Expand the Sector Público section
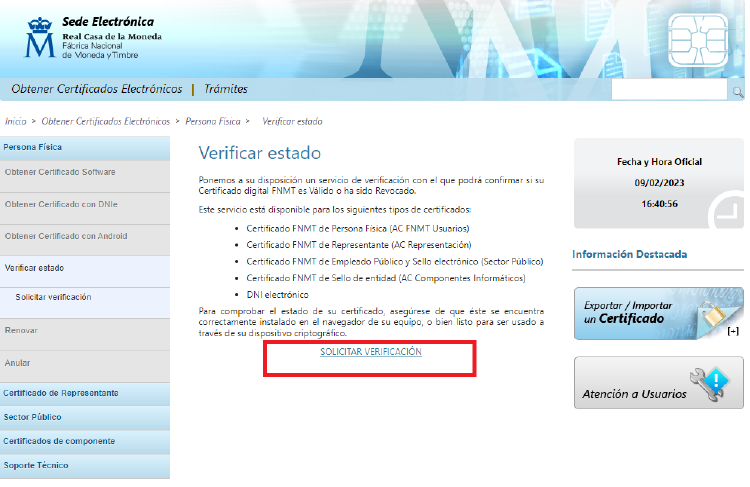Image resolution: width=750 pixels, height=487 pixels. pos(85,418)
